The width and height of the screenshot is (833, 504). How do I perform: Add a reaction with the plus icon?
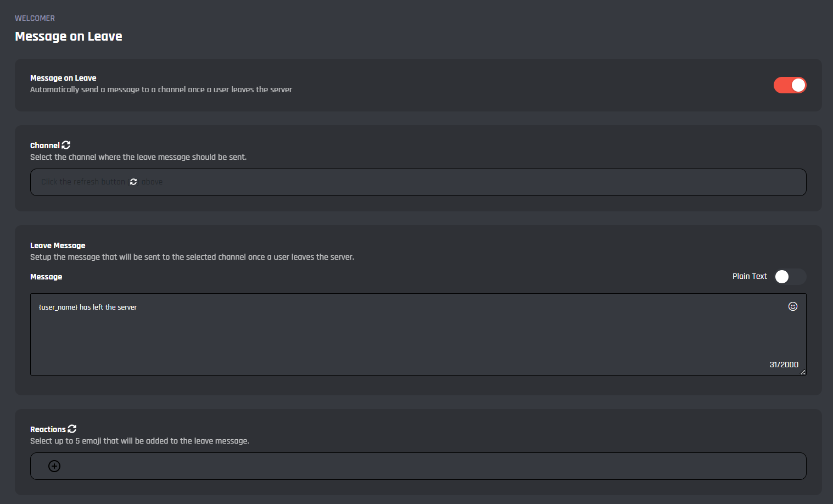pyautogui.click(x=54, y=466)
